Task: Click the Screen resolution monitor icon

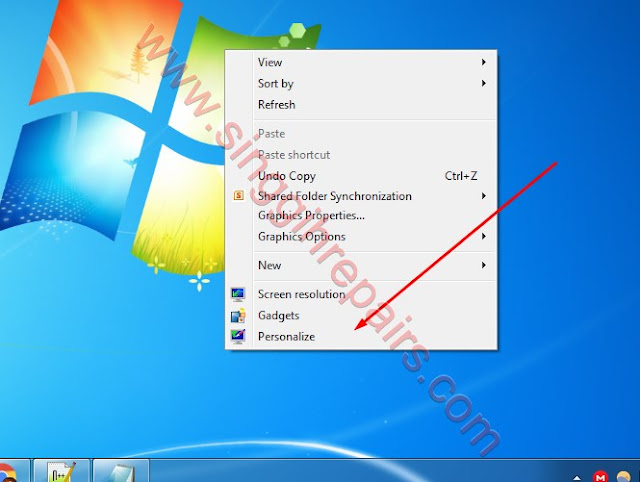Action: point(238,294)
